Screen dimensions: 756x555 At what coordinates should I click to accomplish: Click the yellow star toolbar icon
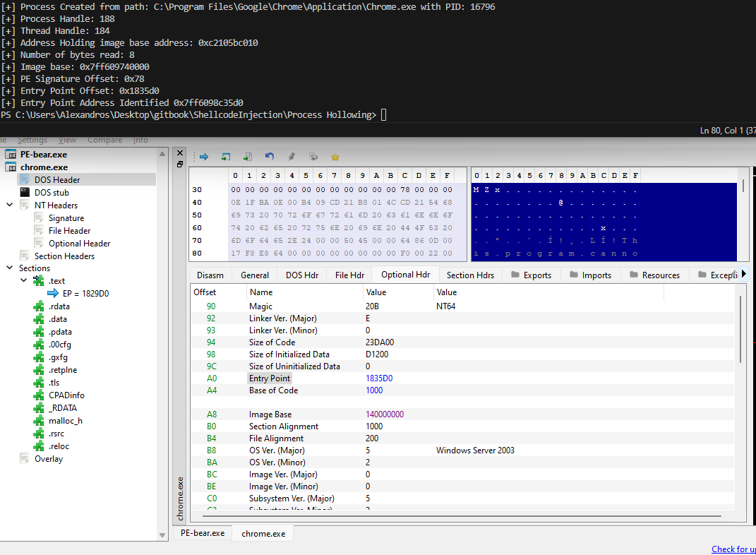pos(335,157)
